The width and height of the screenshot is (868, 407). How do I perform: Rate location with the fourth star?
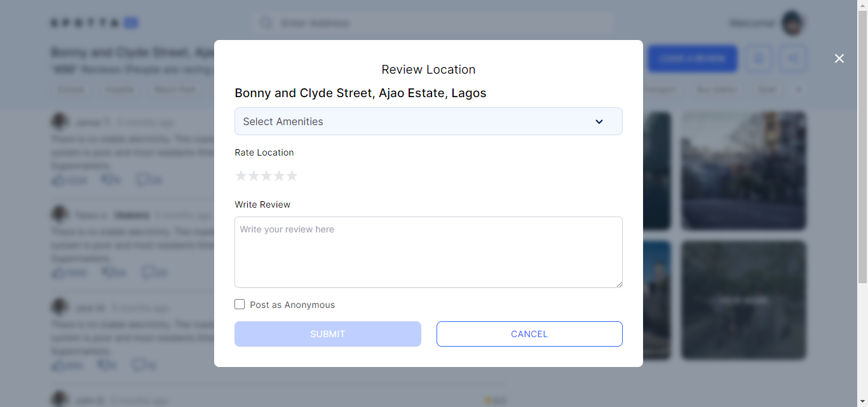(x=279, y=176)
